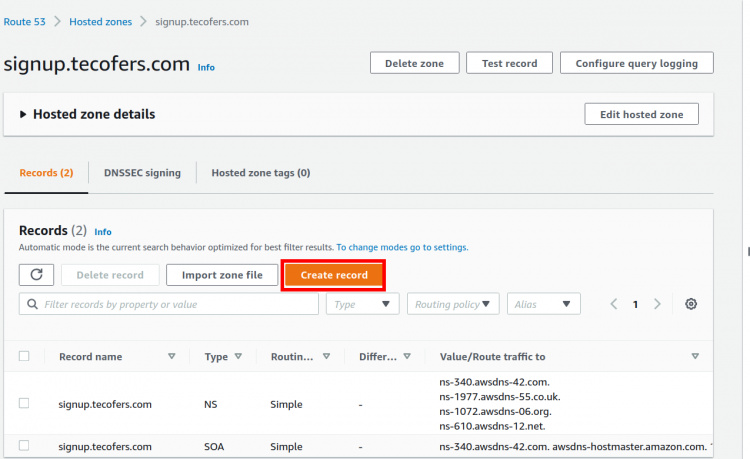Open the Routing policy filter dropdown
This screenshot has width=750, height=459.
453,304
